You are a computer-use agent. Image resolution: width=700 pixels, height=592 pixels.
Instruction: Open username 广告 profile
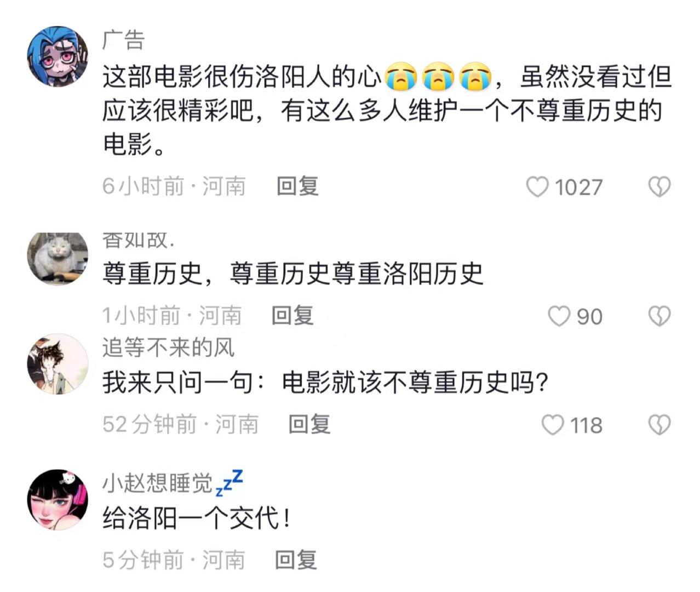(123, 40)
